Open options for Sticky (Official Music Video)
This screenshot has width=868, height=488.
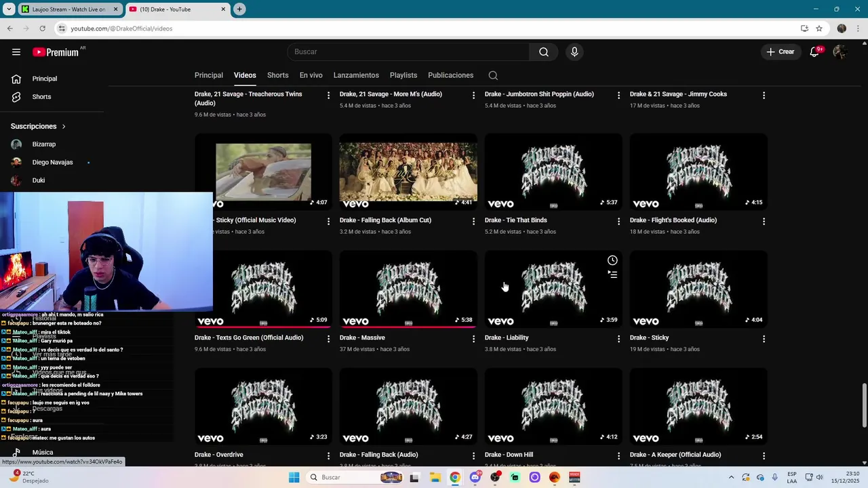(328, 222)
